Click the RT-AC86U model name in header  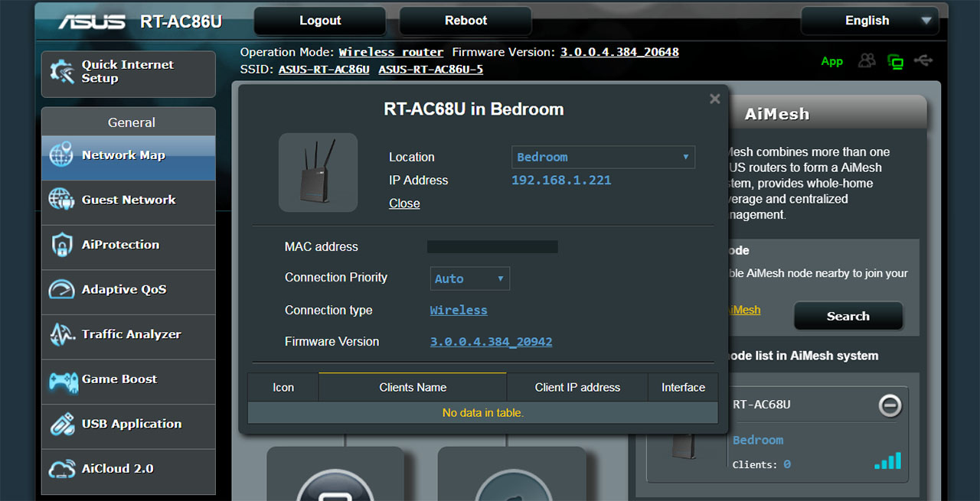(x=181, y=21)
